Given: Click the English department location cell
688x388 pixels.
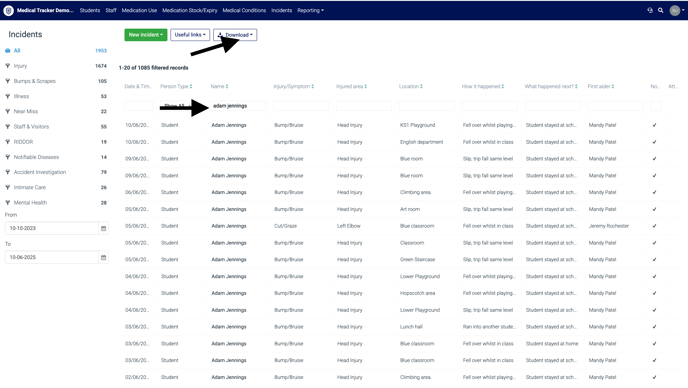Looking at the screenshot, I should [422, 142].
